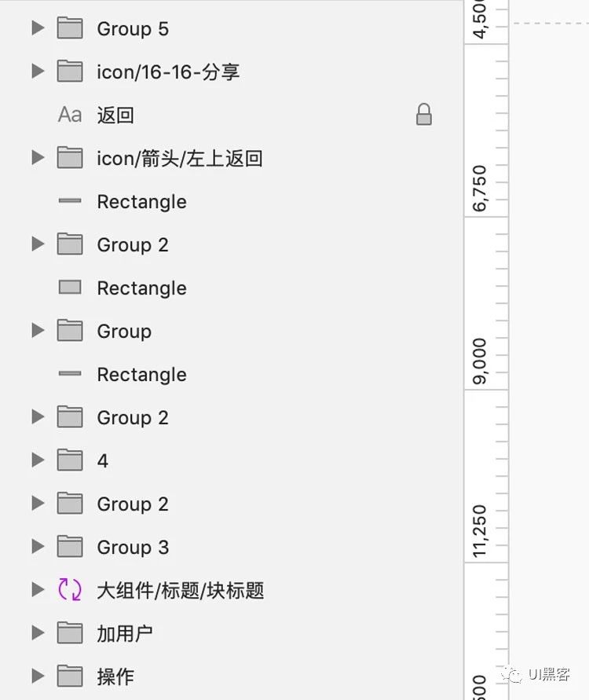The image size is (589, 700).
Task: Click the 6,750 mark on the vertical ruler
Action: click(480, 189)
